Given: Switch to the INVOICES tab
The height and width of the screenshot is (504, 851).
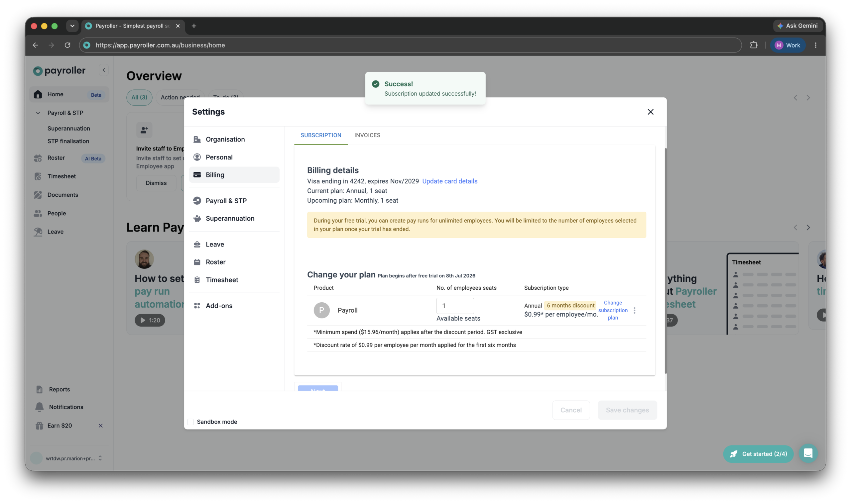Looking at the screenshot, I should pyautogui.click(x=367, y=135).
